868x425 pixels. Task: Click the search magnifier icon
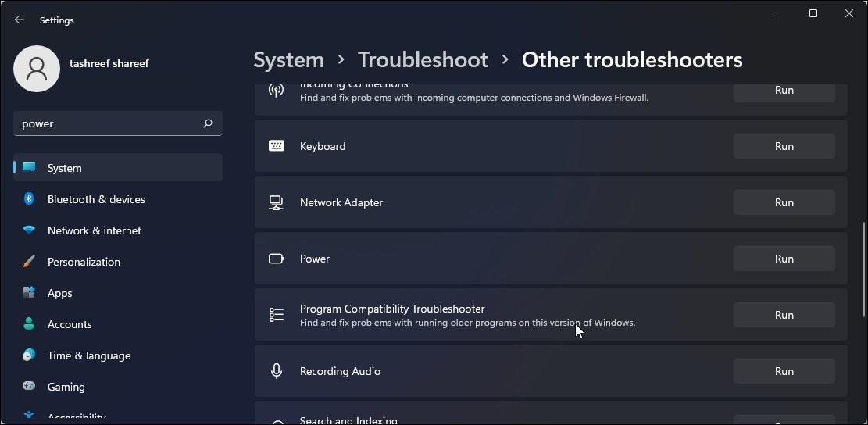(x=208, y=123)
